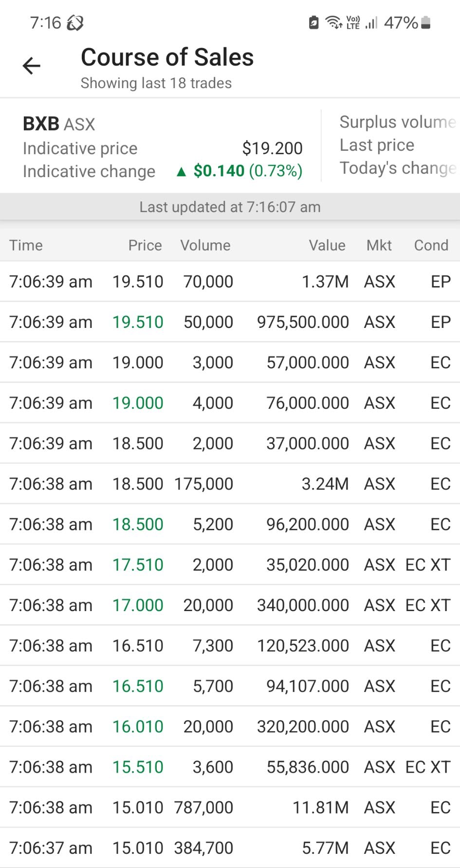
Task: Select the Volume column header
Action: click(205, 245)
